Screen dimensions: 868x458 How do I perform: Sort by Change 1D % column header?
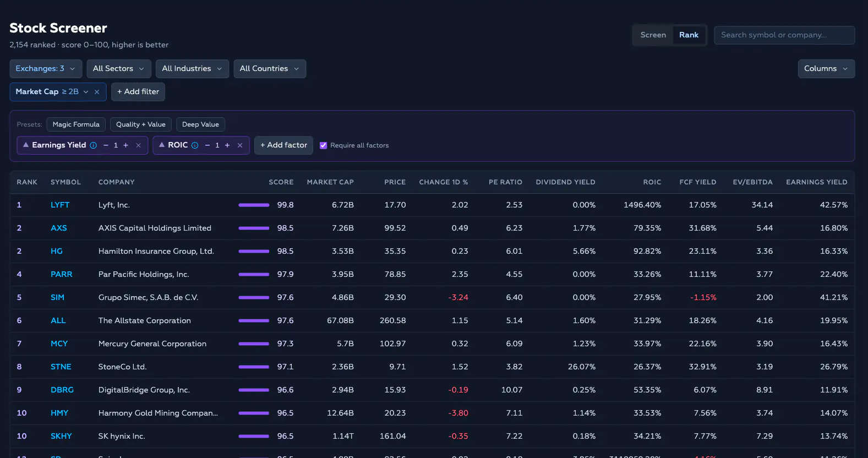(x=444, y=182)
